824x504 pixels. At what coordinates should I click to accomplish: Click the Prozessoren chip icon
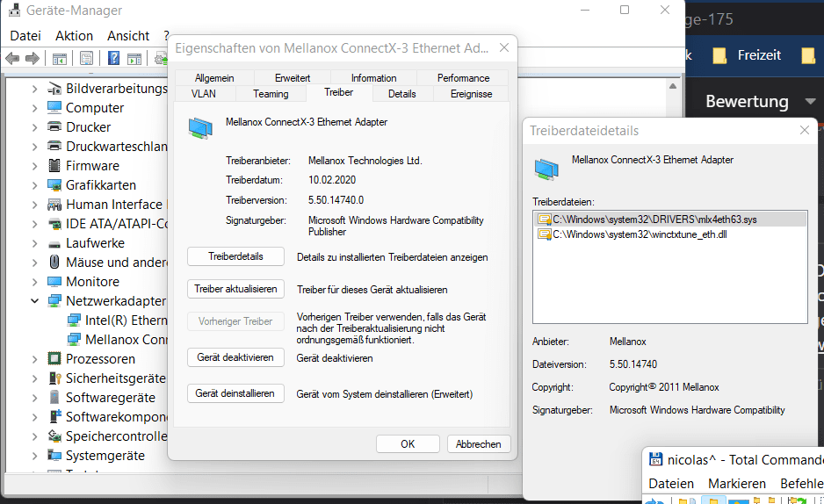(54, 358)
